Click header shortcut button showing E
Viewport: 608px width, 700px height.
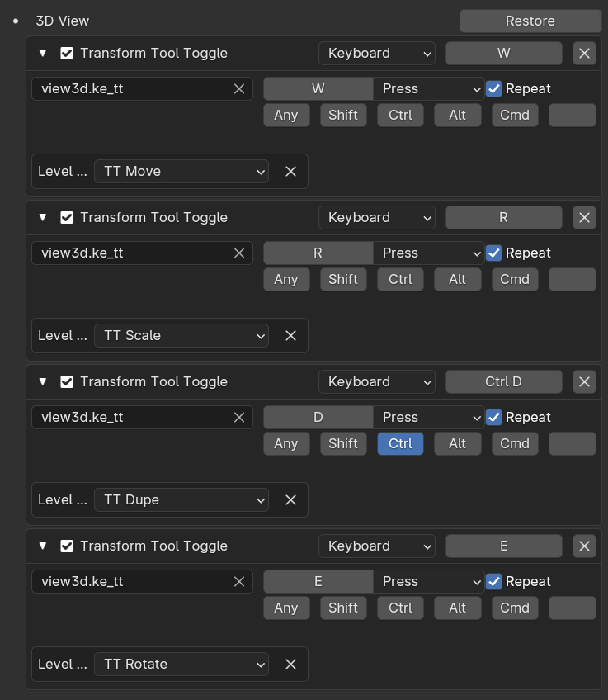[503, 546]
